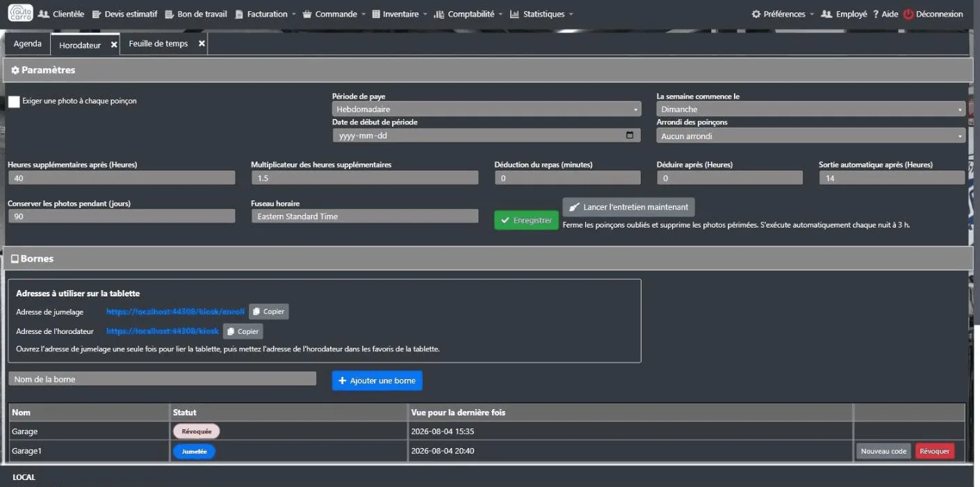Click Multiplicateur des heures supplémentaires field
980x487 pixels.
point(365,178)
